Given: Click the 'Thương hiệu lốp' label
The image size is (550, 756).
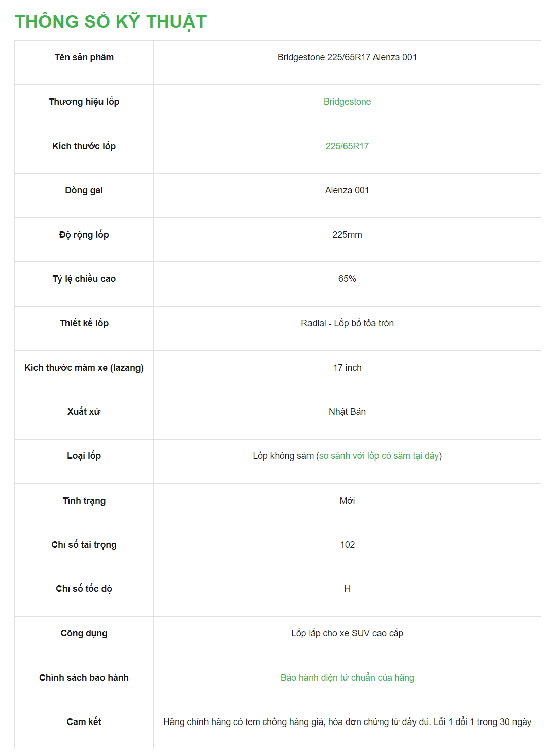Looking at the screenshot, I should 84,102.
